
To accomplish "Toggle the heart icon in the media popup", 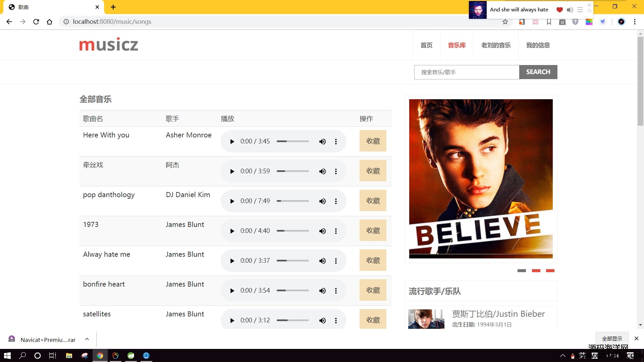I will coord(559,10).
